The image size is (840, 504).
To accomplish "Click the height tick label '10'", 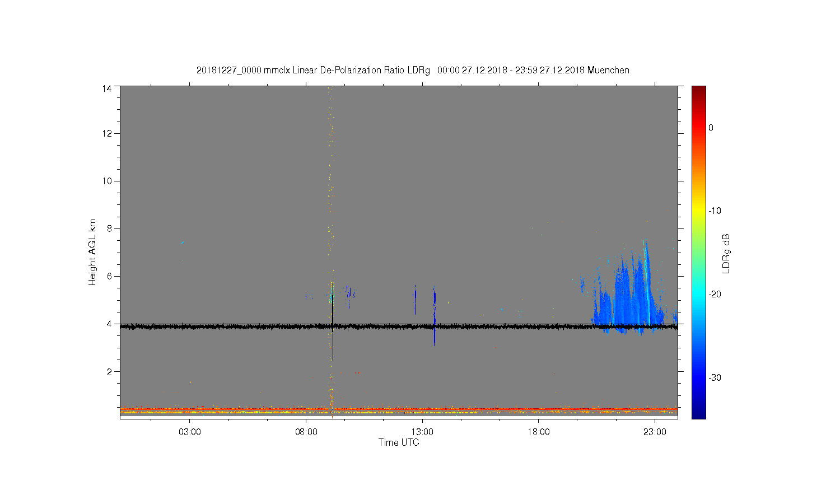I will 106,181.
